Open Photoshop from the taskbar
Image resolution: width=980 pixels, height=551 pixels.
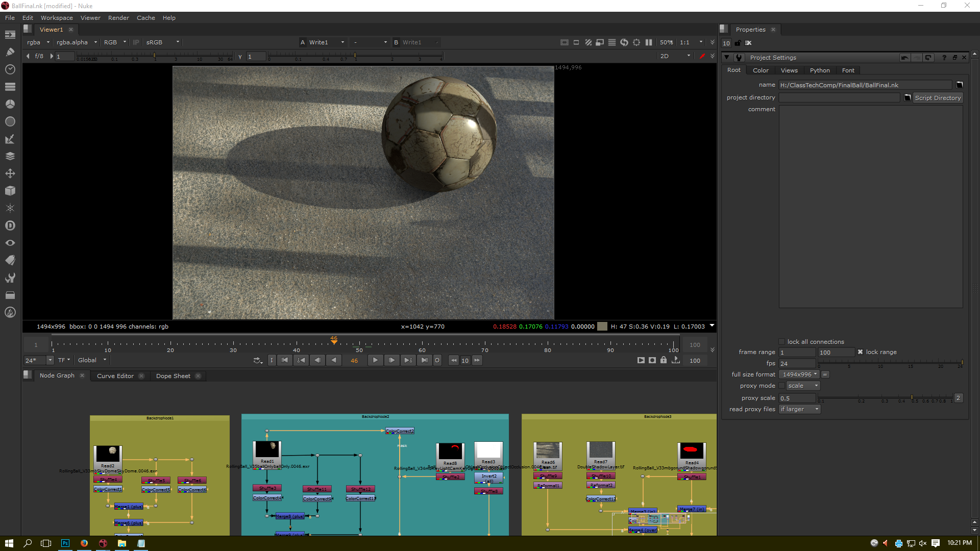pos(65,543)
